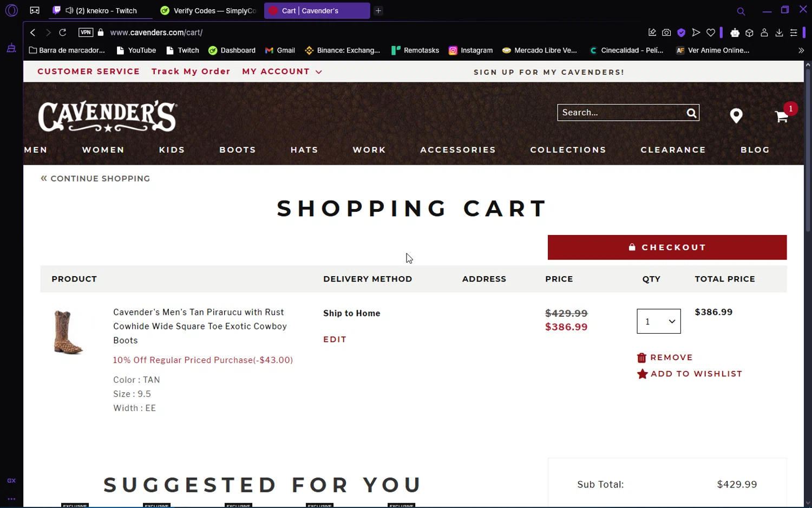Open the GX Corner sidebar icon
Viewport: 812px width, 508px height.
[11, 48]
